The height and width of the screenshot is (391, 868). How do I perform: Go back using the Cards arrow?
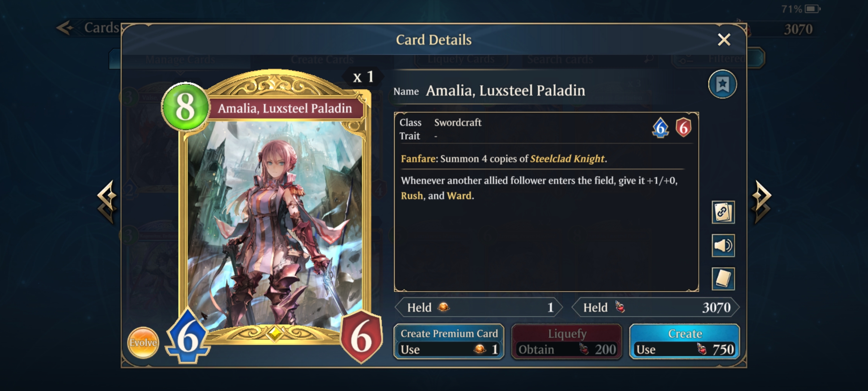point(89,28)
